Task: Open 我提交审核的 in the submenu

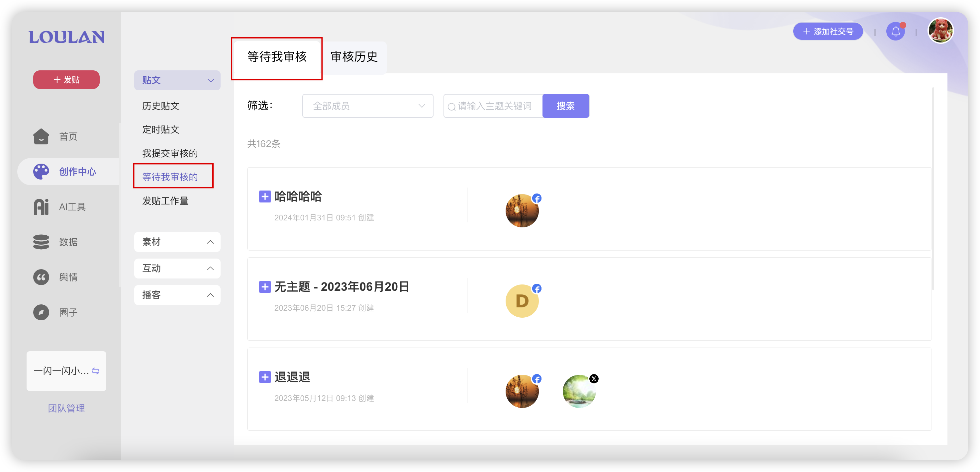Action: 170,154
